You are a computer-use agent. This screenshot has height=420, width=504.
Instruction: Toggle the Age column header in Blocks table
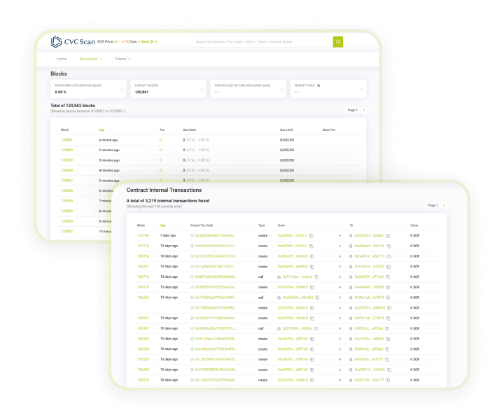click(x=101, y=129)
